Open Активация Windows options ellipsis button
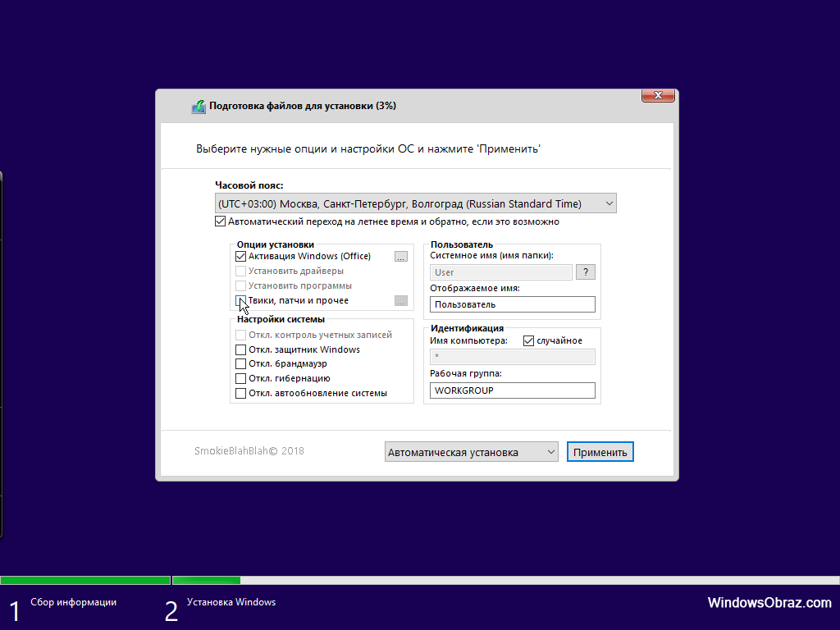The width and height of the screenshot is (840, 630). click(x=400, y=257)
